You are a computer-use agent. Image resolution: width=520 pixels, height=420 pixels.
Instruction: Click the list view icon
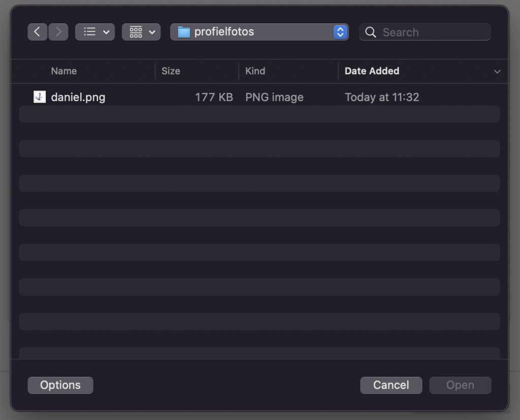pyautogui.click(x=89, y=32)
